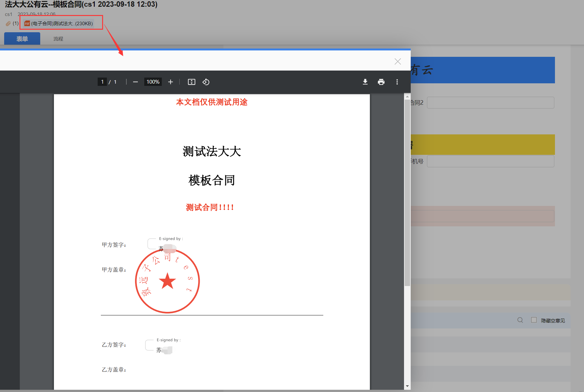Print the contract PDF
This screenshot has height=392, width=584.
pos(381,82)
